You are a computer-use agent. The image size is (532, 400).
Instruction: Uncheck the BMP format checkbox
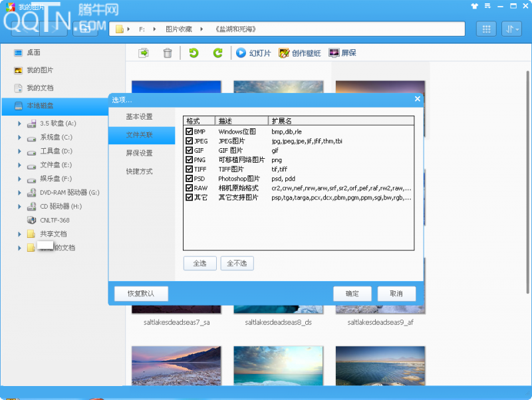[x=190, y=132]
